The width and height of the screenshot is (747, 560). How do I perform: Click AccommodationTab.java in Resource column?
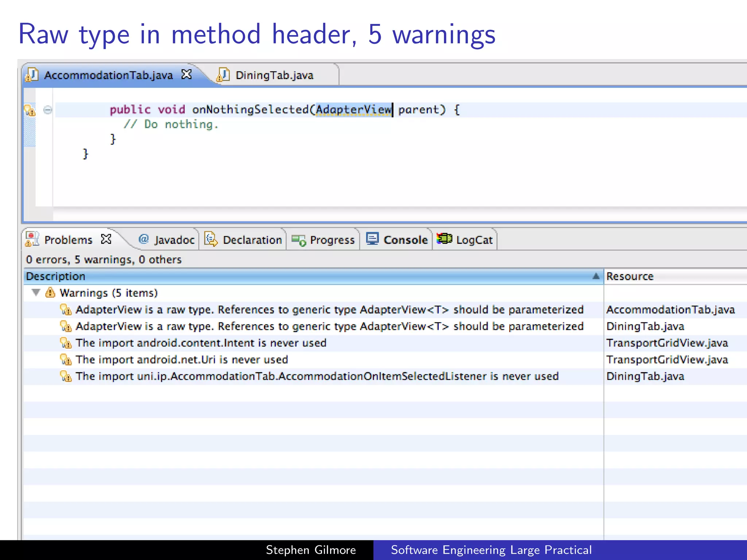click(x=670, y=310)
